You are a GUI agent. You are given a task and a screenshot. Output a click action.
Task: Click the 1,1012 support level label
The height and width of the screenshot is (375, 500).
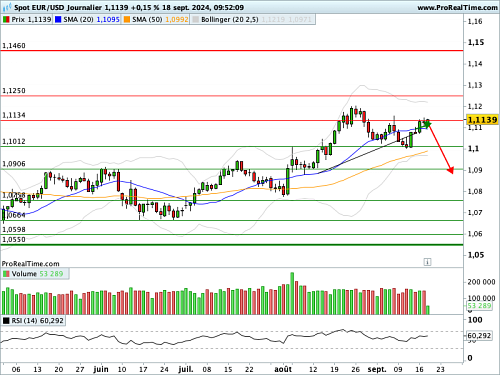[14, 141]
